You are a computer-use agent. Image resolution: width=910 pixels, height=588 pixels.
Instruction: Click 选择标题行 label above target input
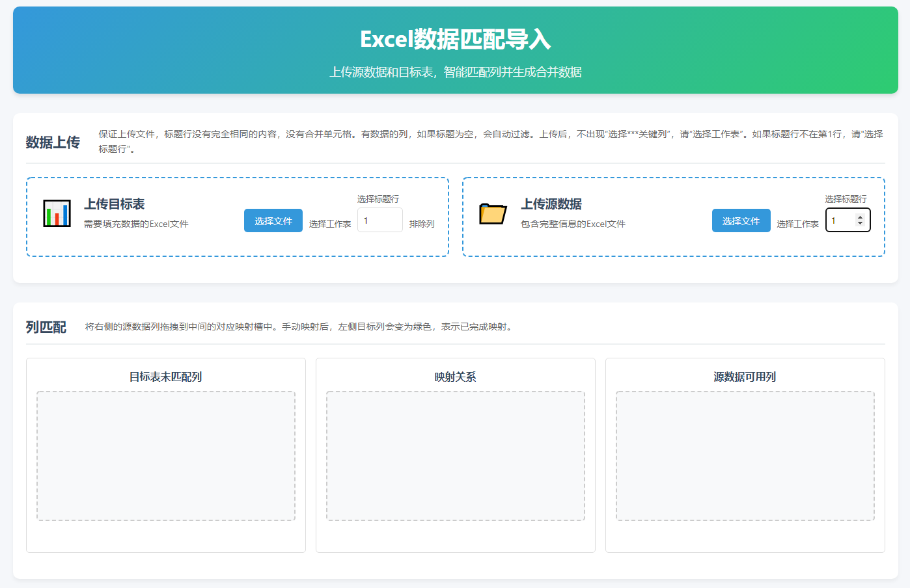pyautogui.click(x=378, y=199)
